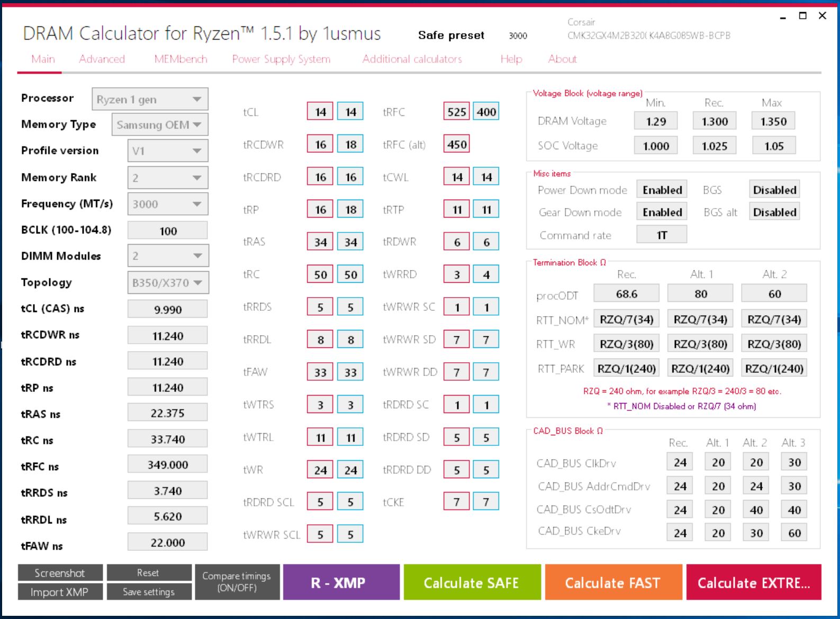Click the BGS Disabled value
Screen dimensions: 840x619
(774, 190)
